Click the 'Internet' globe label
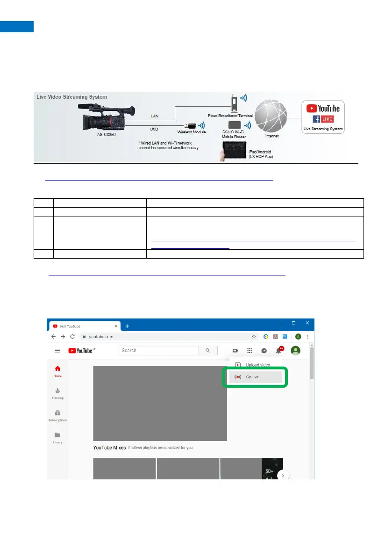392x557 pixels. point(272,136)
